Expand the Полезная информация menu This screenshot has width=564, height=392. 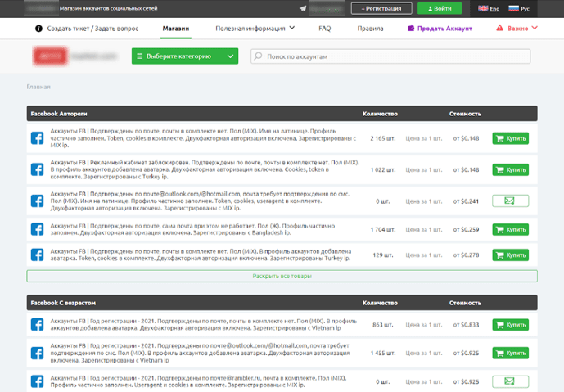click(x=255, y=28)
